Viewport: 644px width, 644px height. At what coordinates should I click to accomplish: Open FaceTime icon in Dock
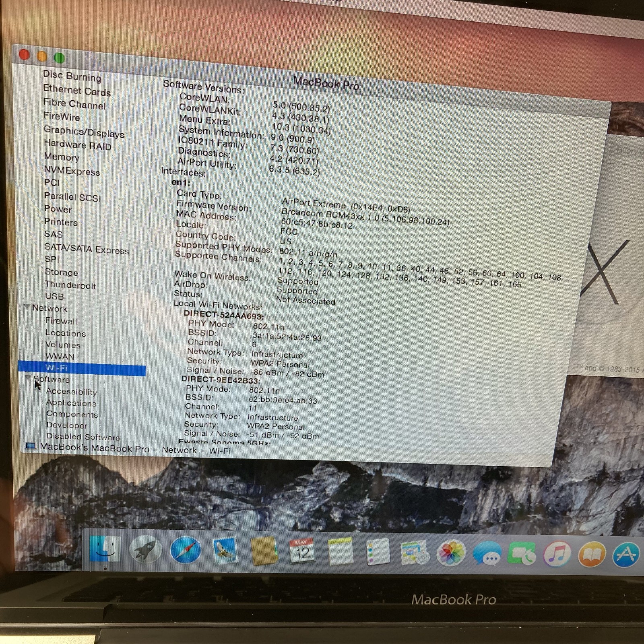point(522,554)
